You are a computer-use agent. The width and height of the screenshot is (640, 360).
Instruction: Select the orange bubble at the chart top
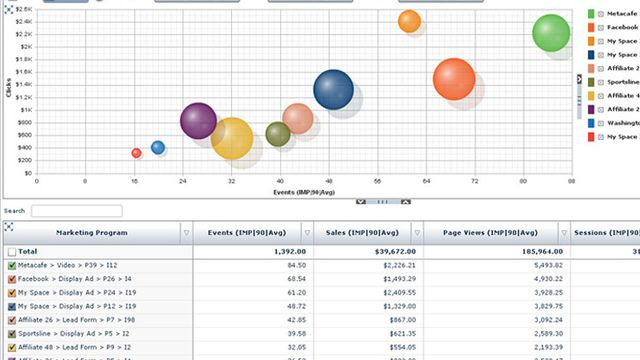(409, 21)
